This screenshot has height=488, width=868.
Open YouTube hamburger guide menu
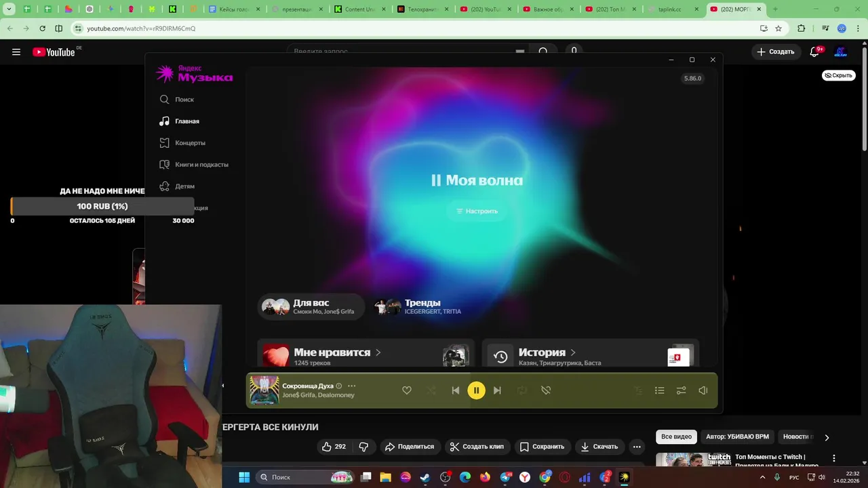(16, 52)
